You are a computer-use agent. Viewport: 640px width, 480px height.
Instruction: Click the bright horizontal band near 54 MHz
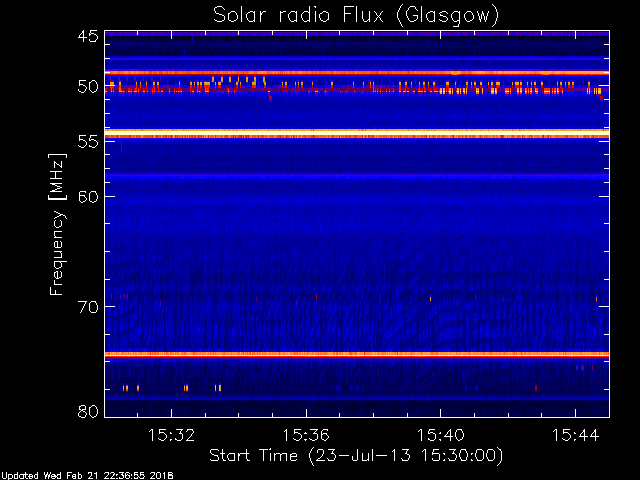click(x=355, y=133)
